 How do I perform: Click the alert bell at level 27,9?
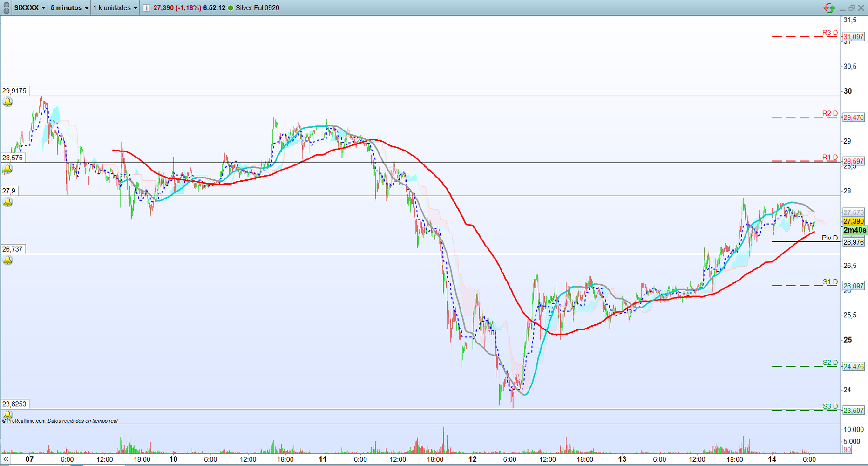click(x=8, y=202)
